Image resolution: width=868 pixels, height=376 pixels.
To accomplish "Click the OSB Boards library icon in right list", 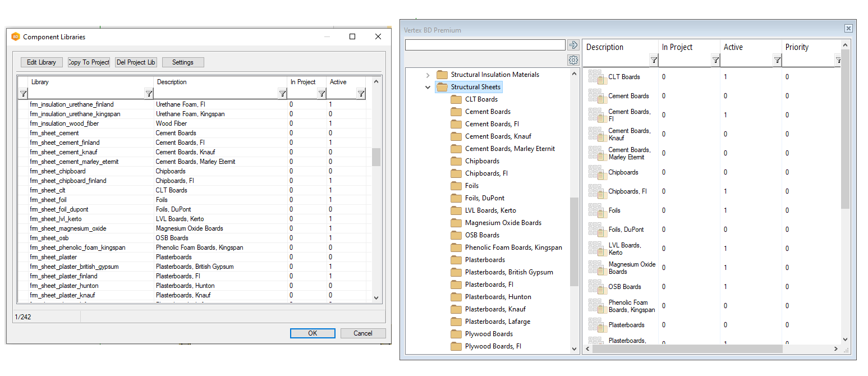I will 596,287.
